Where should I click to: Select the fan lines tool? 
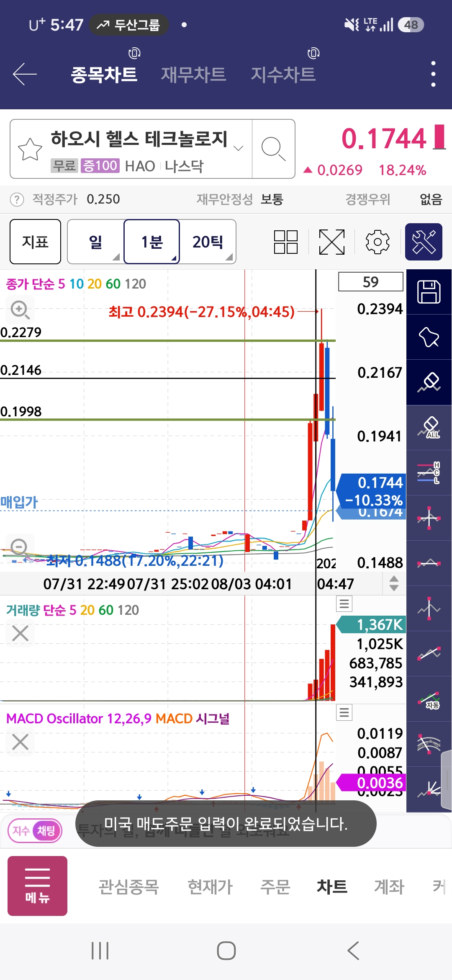(429, 789)
